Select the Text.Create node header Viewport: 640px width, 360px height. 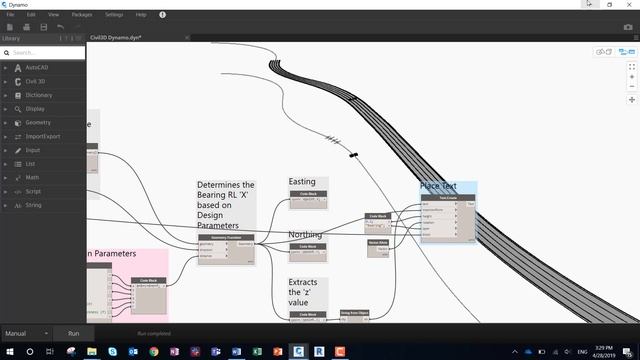tap(448, 198)
